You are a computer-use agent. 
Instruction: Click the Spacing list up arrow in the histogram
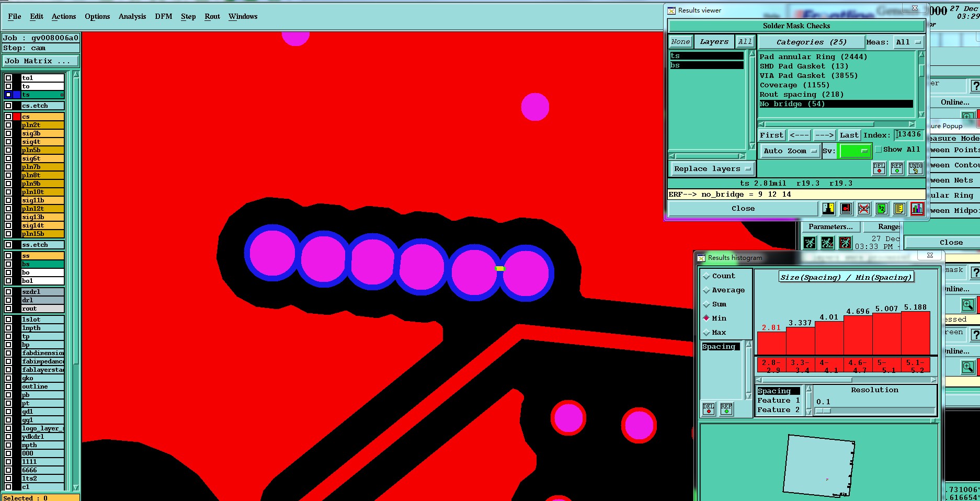pos(748,344)
